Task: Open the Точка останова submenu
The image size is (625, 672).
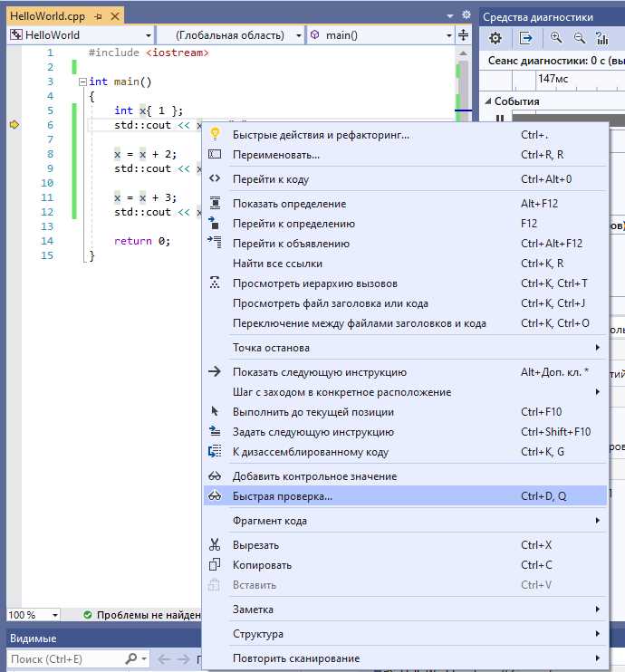Action: point(405,348)
